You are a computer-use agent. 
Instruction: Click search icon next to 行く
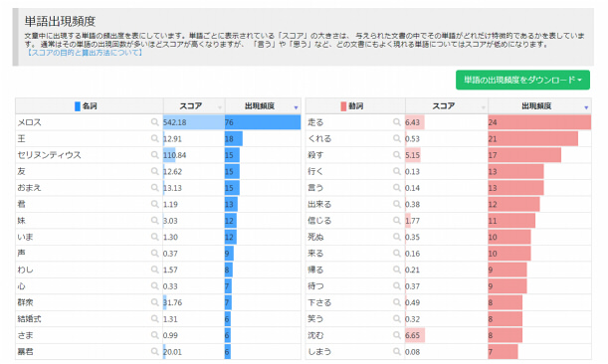click(397, 171)
